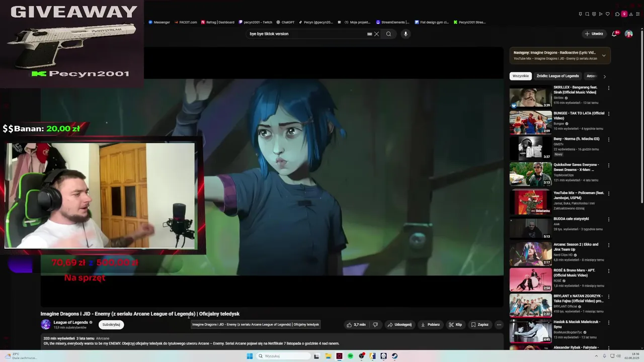Click the Utwórz create button

tap(594, 34)
